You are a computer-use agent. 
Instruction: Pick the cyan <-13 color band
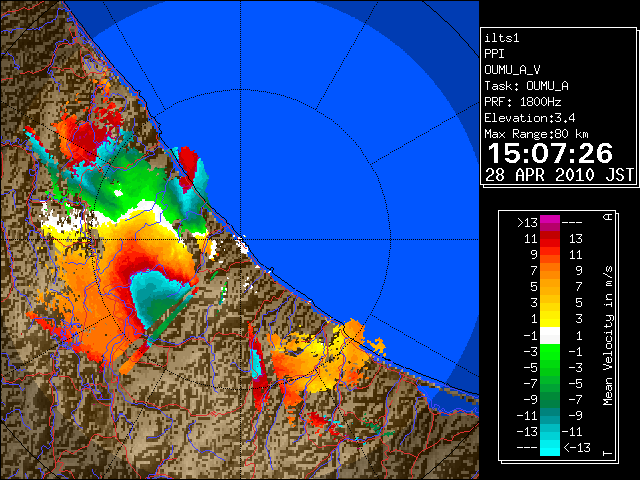pyautogui.click(x=550, y=447)
